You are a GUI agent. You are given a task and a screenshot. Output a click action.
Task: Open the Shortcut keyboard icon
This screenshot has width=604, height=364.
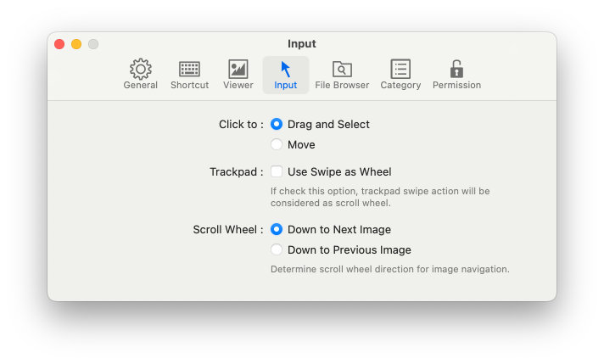coord(189,70)
